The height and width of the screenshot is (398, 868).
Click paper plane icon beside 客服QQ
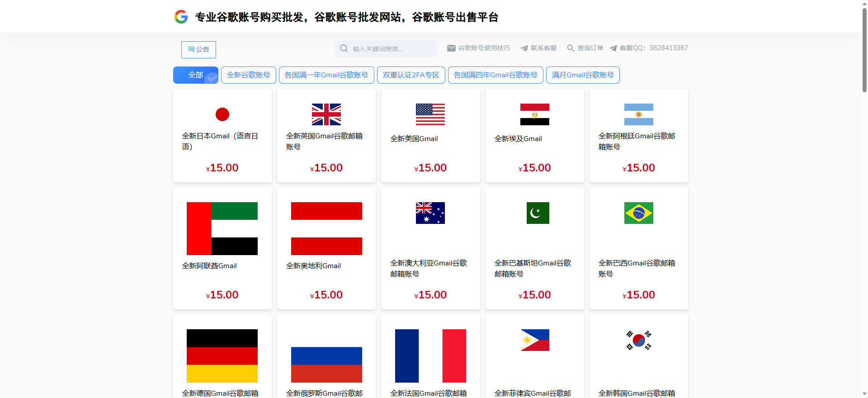pos(613,48)
